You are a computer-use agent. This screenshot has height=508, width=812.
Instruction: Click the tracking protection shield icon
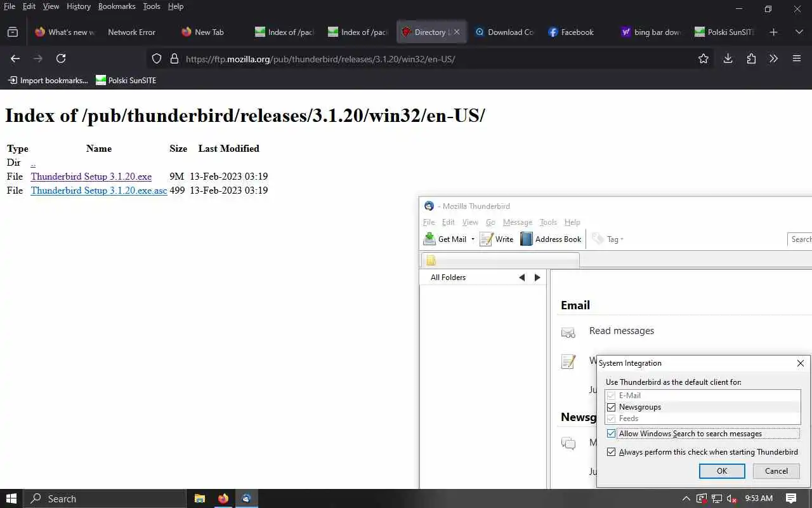tap(157, 59)
